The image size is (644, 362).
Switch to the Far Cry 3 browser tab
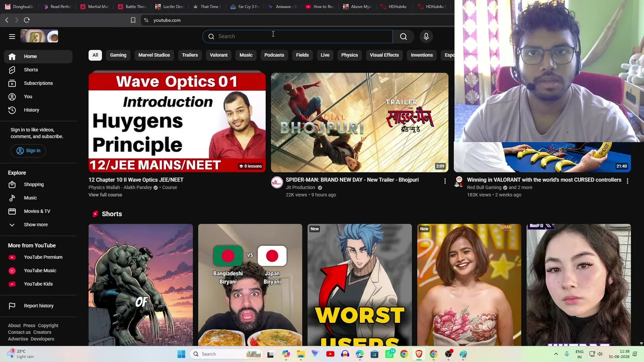pos(245,7)
